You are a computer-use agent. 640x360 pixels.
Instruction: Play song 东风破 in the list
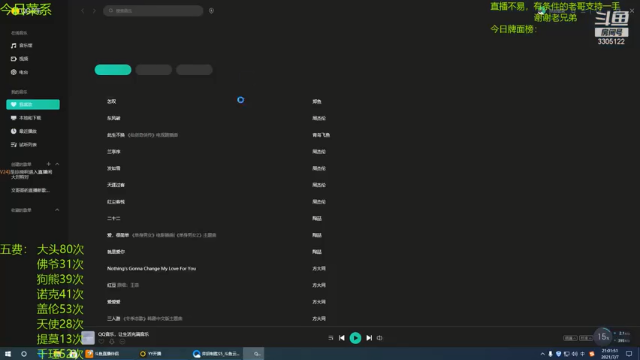coord(113,118)
